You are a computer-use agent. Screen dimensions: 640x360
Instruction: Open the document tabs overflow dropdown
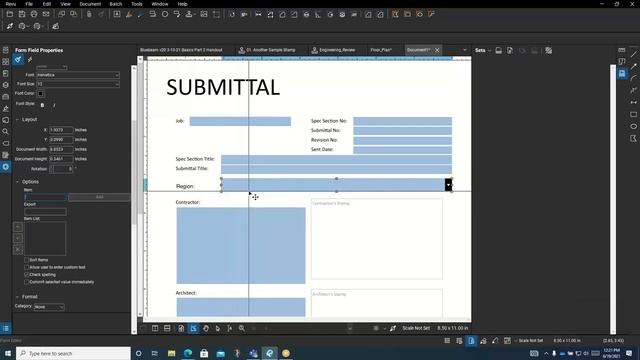tap(464, 50)
